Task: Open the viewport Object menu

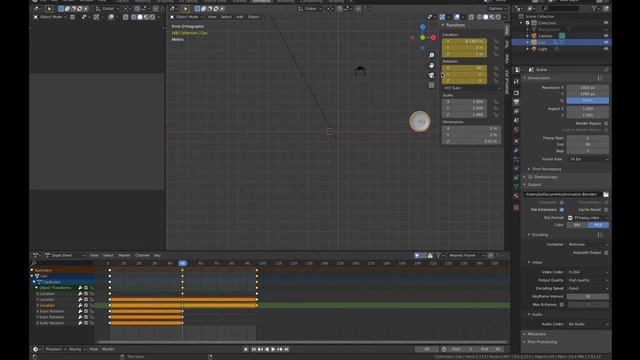Action: (x=253, y=17)
